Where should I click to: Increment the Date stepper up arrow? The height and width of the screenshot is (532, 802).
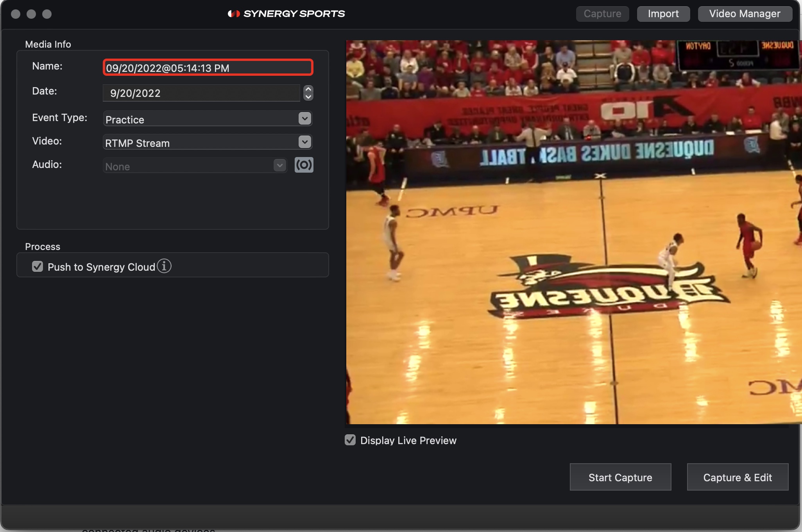(308, 89)
